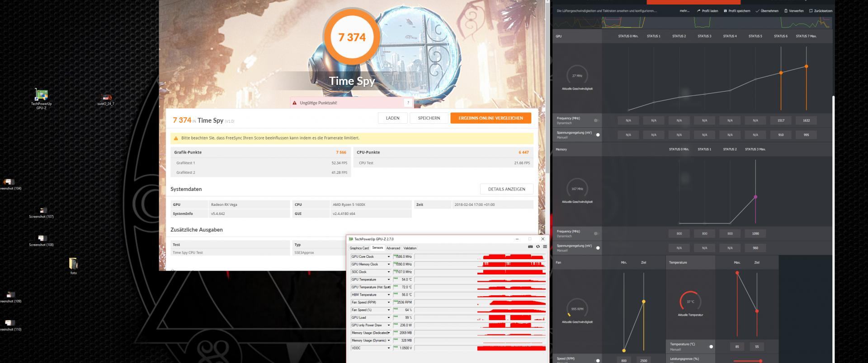Click DETAILS ANZEIGEN button
The image size is (868, 363).
point(506,189)
